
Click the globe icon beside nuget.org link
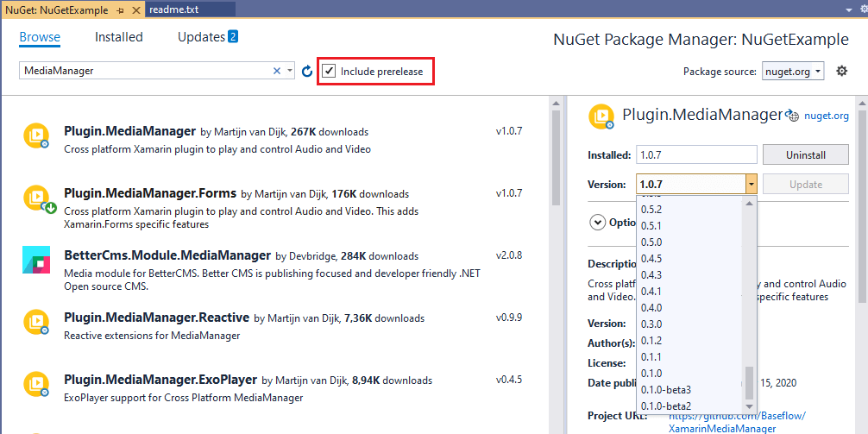[x=793, y=115]
